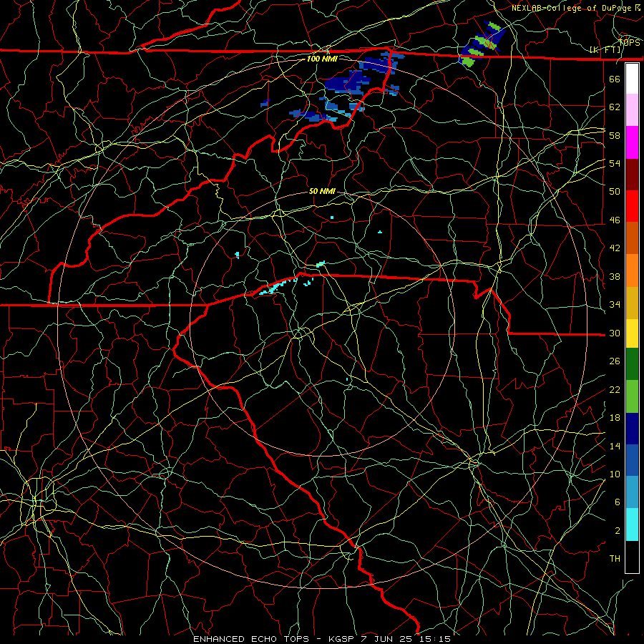Click the legend value 26

tap(615, 361)
